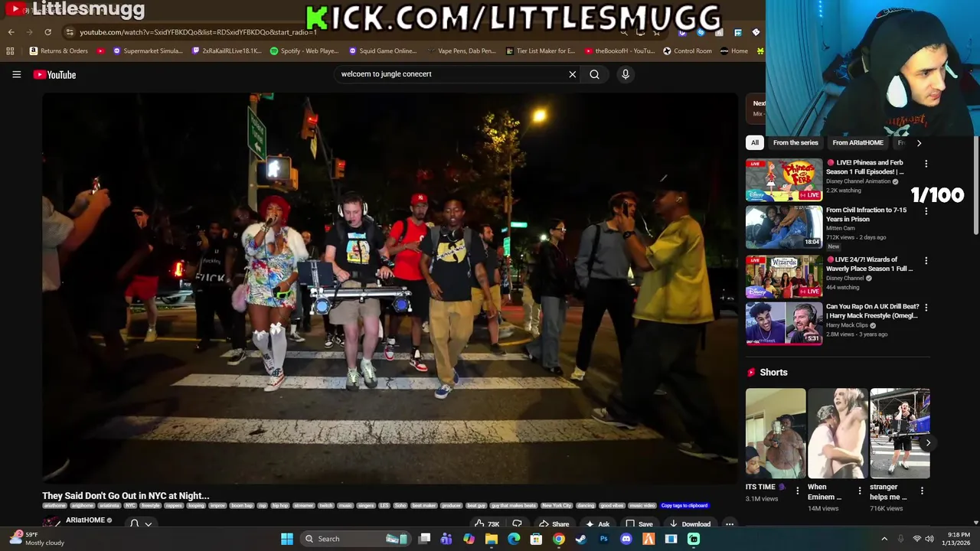Open the Spotify - Web Player bookmark
The height and width of the screenshot is (551, 980).
point(305,51)
